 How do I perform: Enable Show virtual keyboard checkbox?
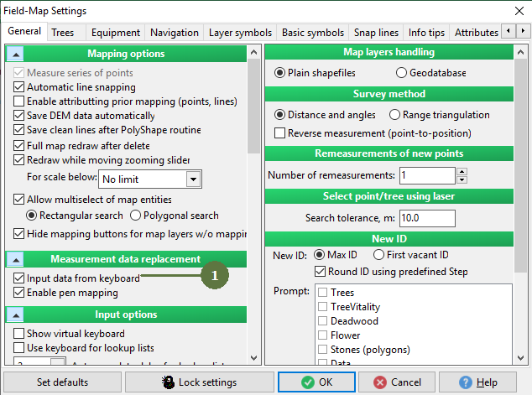18,334
